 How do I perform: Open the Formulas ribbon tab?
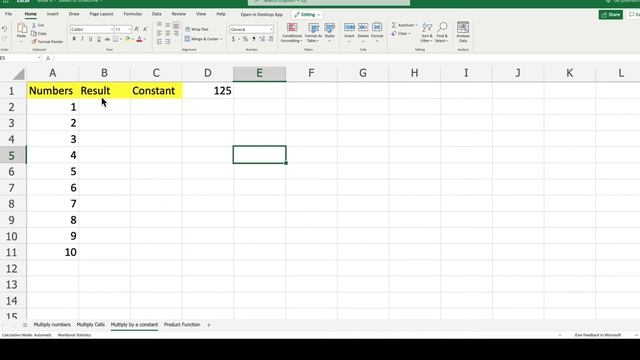[x=133, y=14]
